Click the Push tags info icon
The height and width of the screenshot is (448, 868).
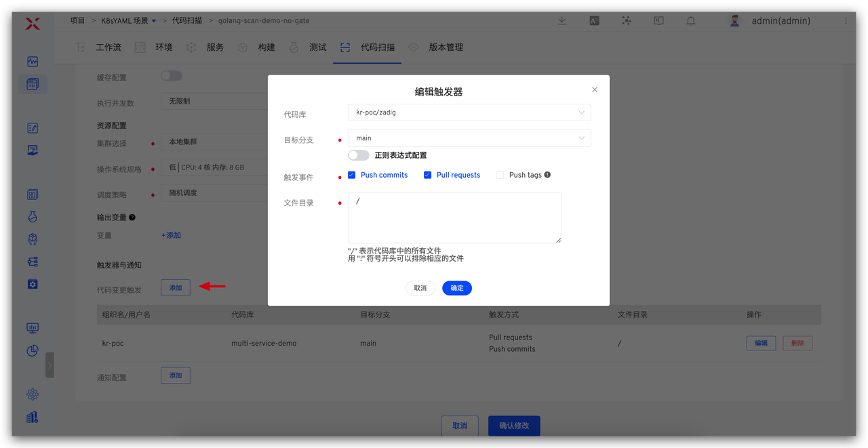pyautogui.click(x=547, y=175)
